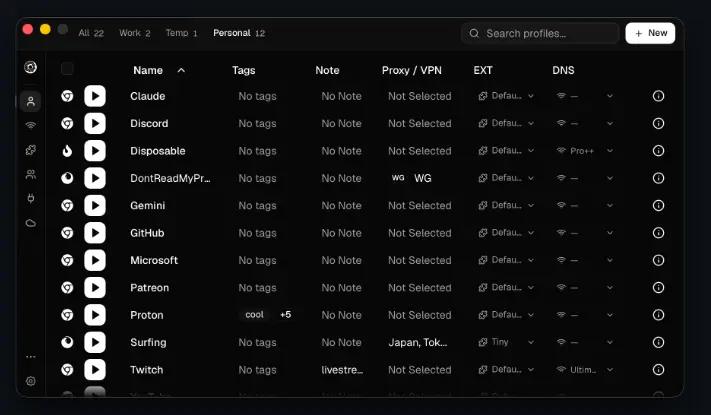Open the team users sidebar icon

coord(30,174)
